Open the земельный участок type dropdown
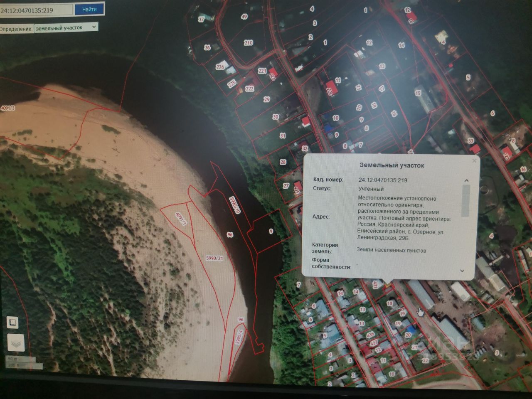 point(66,28)
